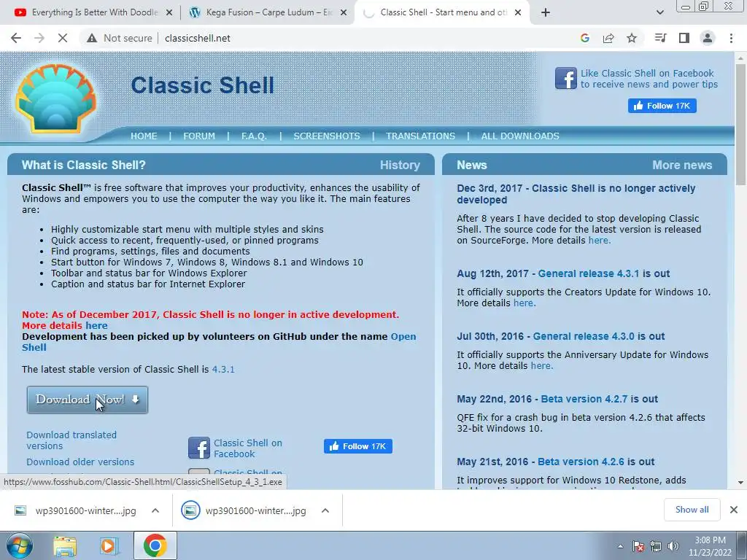Show hidden tray icons arrow
The width and height of the screenshot is (747, 560).
620,547
